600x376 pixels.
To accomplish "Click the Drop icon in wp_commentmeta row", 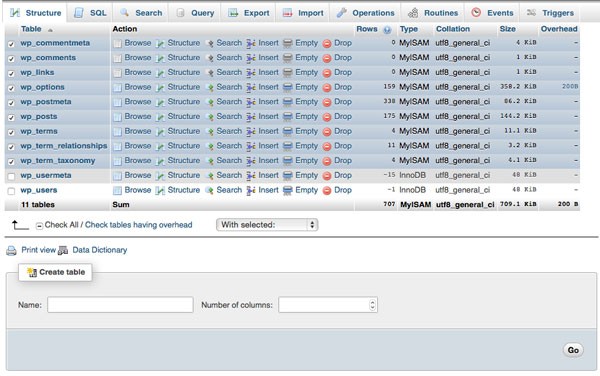I will [327, 44].
